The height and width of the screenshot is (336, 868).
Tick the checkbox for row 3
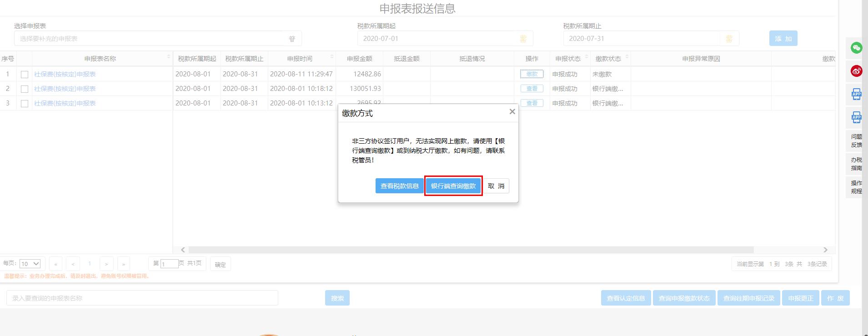(x=25, y=104)
